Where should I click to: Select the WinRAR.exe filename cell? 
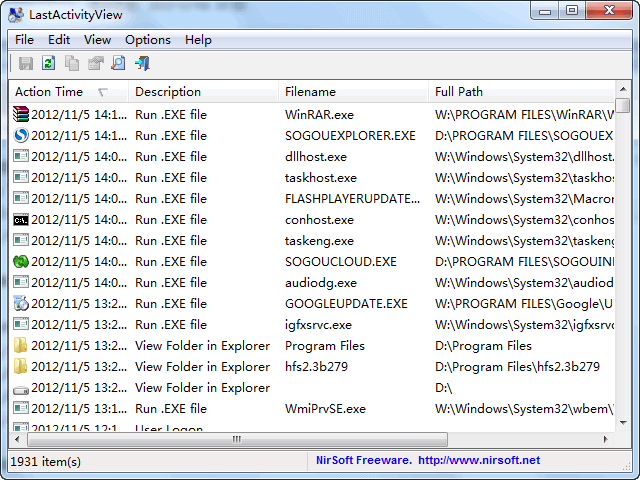coord(319,115)
